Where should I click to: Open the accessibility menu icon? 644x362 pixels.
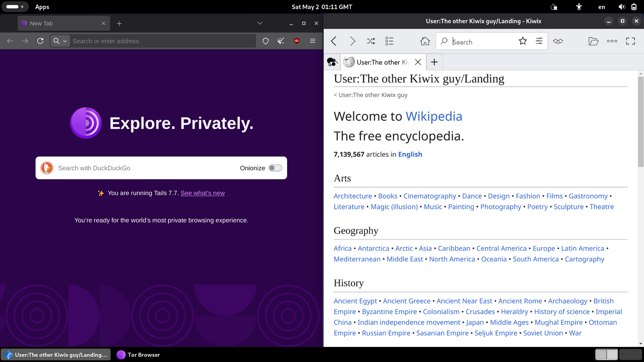click(578, 7)
